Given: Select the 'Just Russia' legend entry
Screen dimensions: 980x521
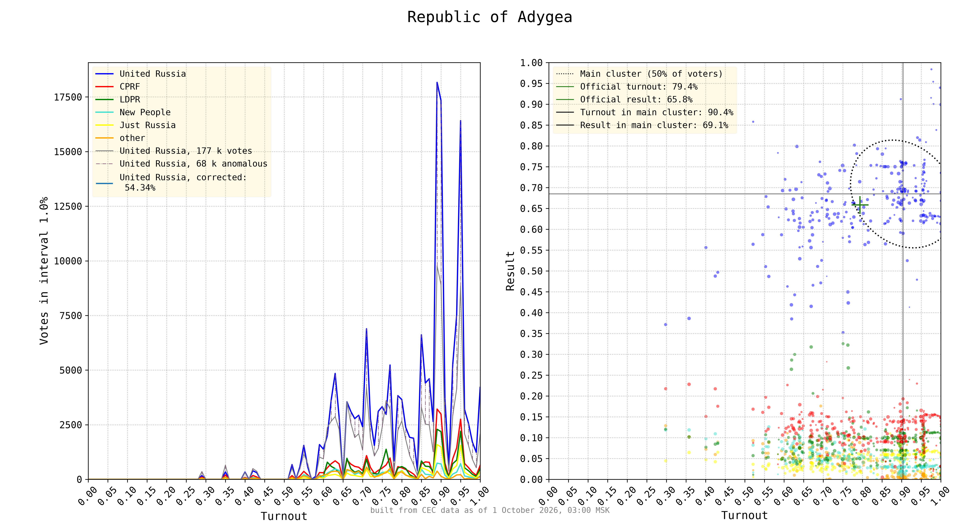Looking at the screenshot, I should pos(148,125).
